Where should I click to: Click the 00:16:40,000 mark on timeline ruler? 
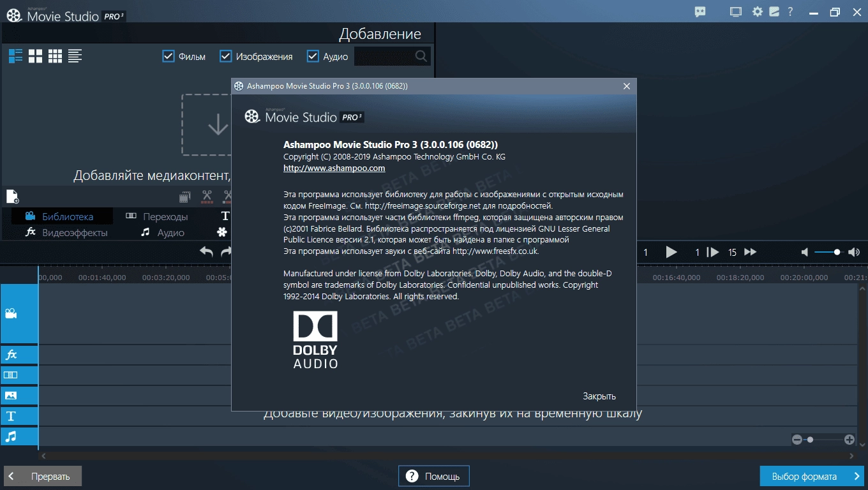[677, 278]
